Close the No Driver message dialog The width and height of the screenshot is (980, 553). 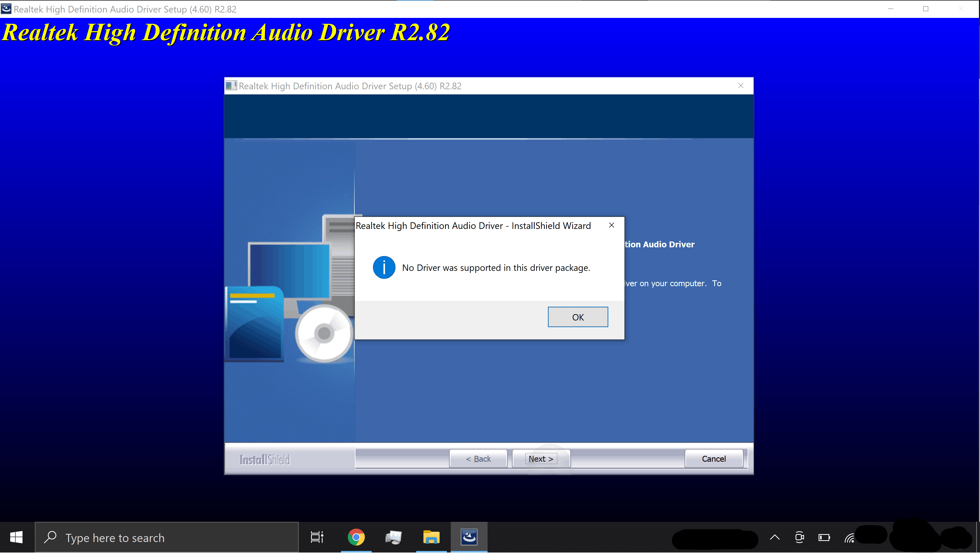[x=611, y=225]
